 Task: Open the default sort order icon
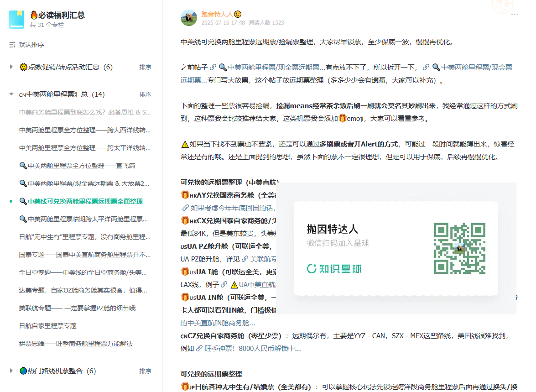[12, 45]
